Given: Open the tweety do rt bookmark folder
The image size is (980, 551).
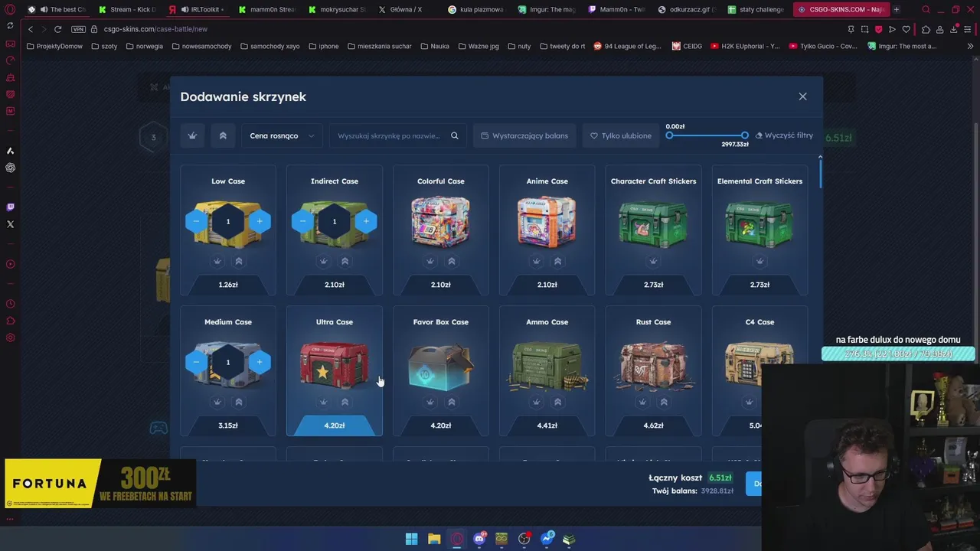Looking at the screenshot, I should pos(562,46).
